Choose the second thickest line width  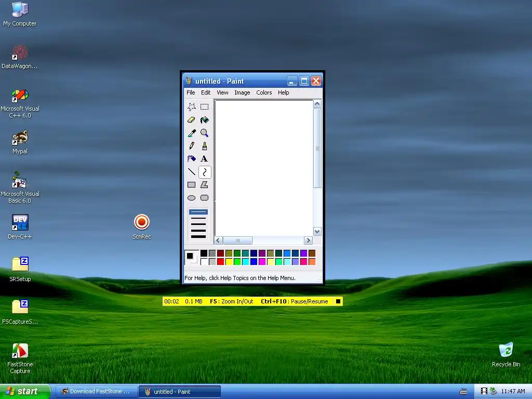pyautogui.click(x=198, y=230)
